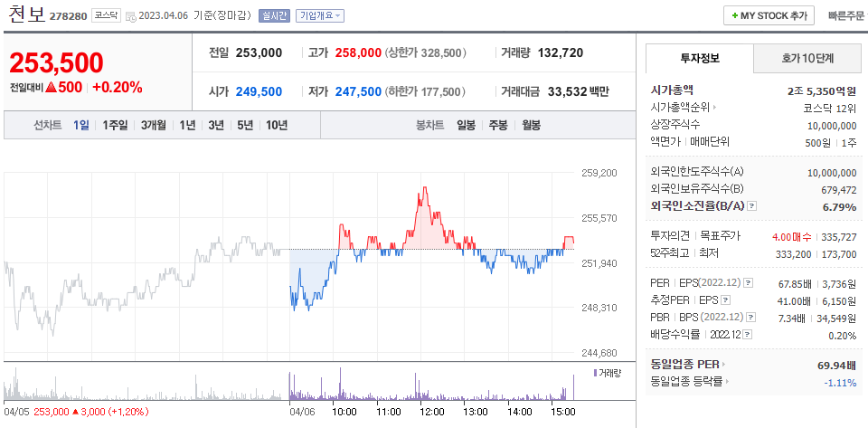Click the 시가 value 249,500
Screen dimensions: 868x428
(259, 91)
